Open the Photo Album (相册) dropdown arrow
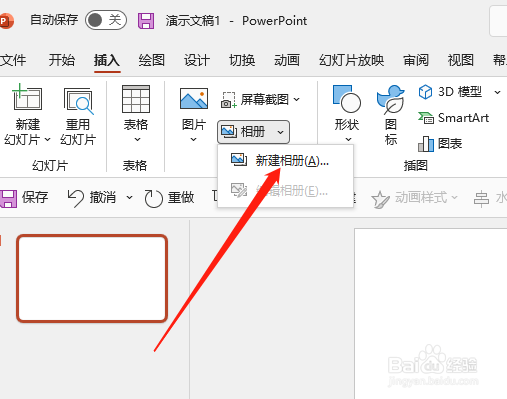The width and height of the screenshot is (507, 399). tap(281, 132)
